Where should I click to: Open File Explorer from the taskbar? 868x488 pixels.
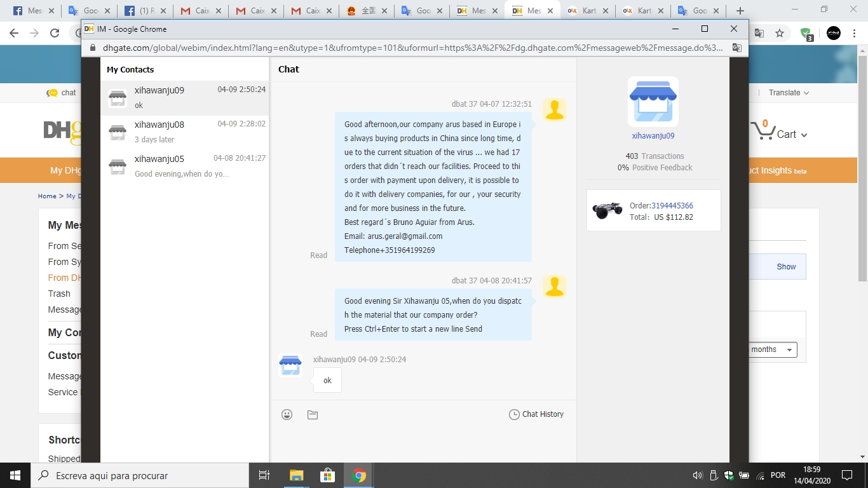295,475
